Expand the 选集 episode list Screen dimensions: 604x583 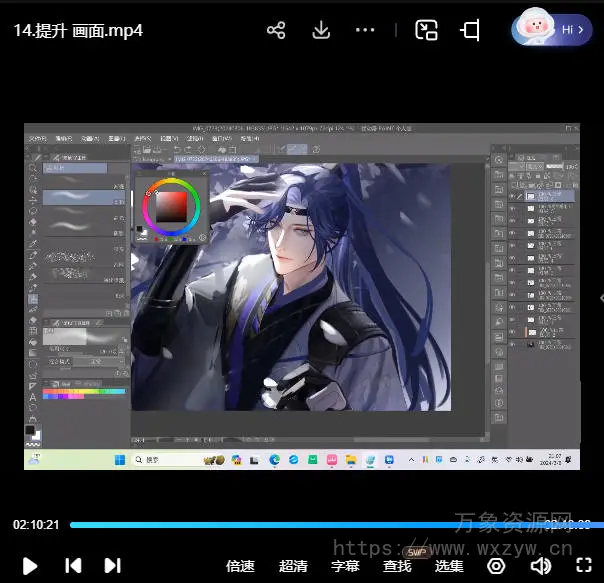tap(449, 566)
